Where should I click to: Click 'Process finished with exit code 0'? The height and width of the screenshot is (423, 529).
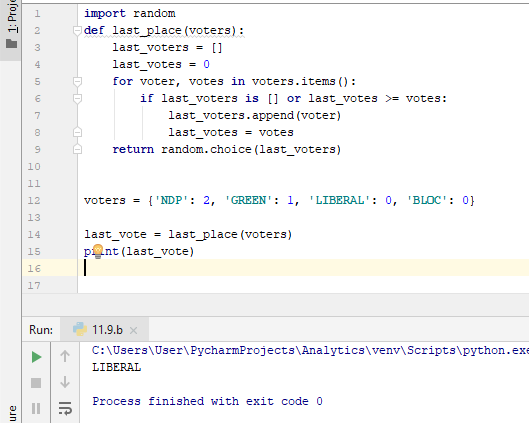pyautogui.click(x=207, y=401)
